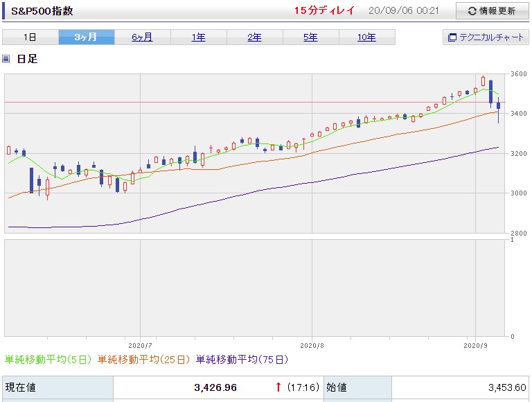Click the window icon in テクニカルチャート
The width and height of the screenshot is (532, 402).
[x=452, y=37]
